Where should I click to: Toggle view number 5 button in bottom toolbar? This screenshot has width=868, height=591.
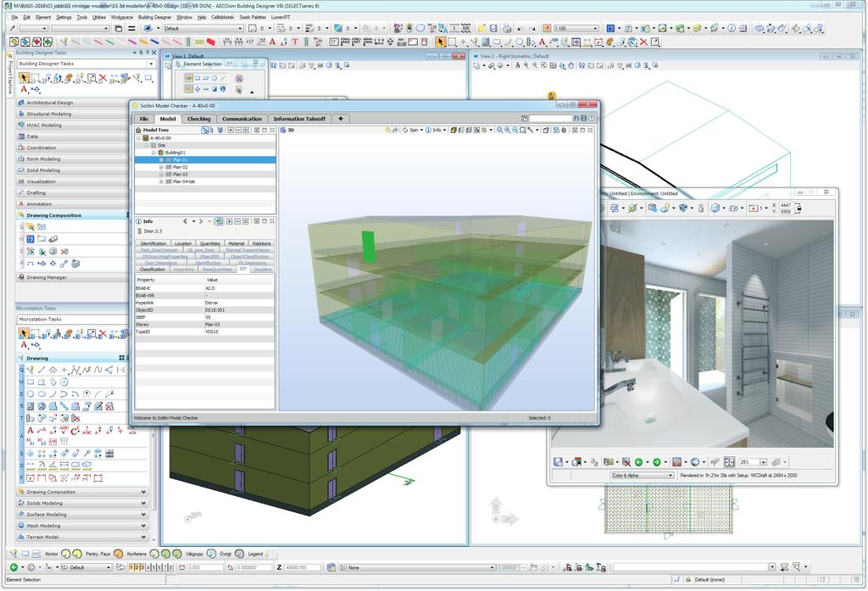click(x=154, y=567)
